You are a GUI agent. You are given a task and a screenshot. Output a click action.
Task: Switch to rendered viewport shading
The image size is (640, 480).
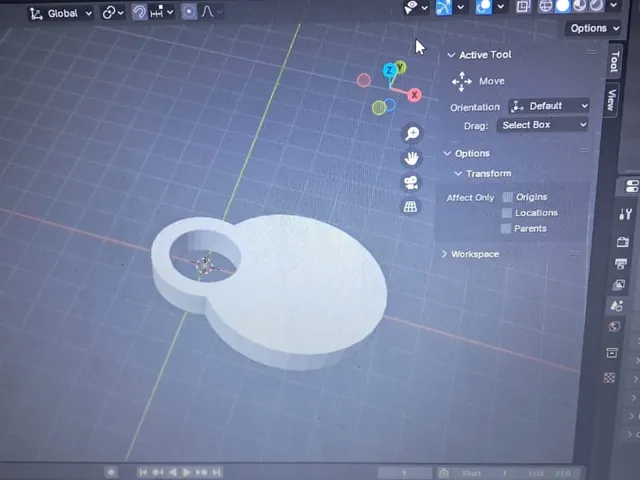(596, 5)
